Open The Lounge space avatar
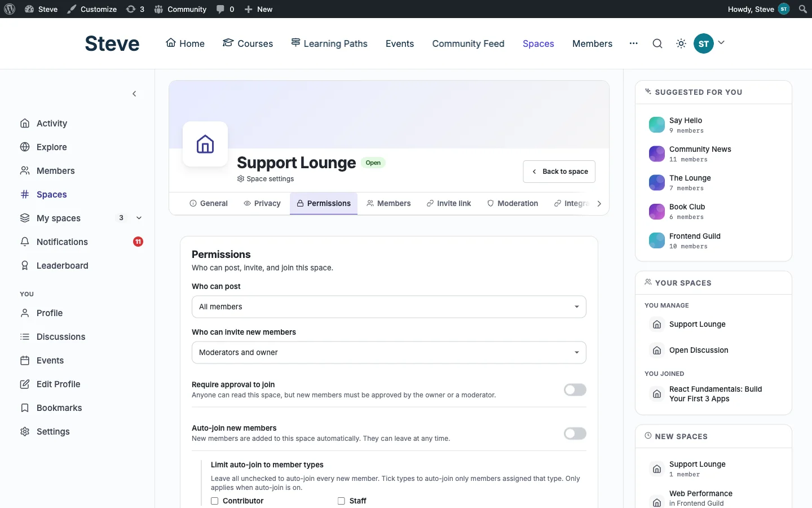Viewport: 812px width, 508px height. (x=657, y=182)
